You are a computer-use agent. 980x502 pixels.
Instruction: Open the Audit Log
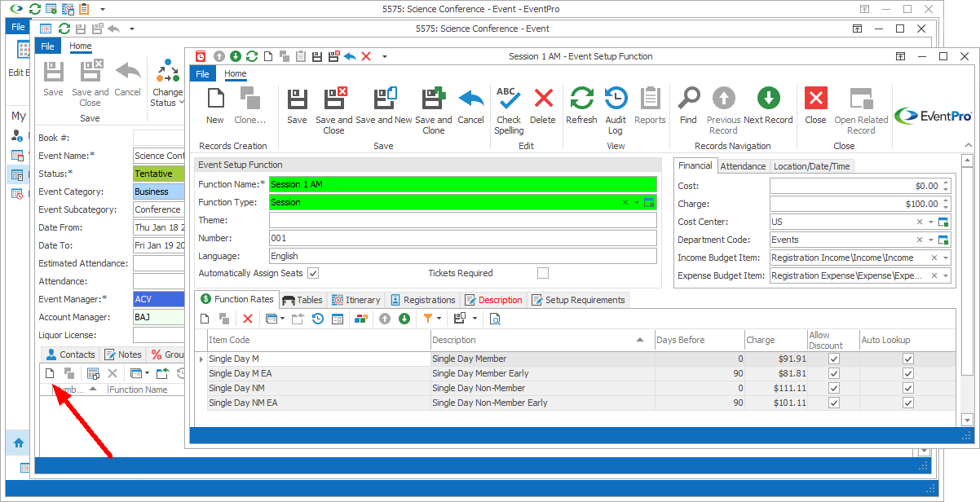pyautogui.click(x=616, y=111)
